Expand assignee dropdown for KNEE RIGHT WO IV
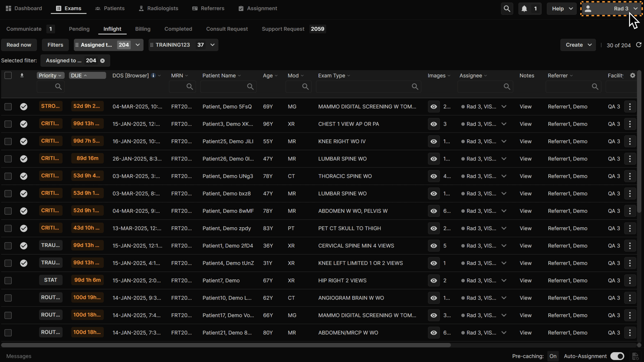The height and width of the screenshot is (362, 644). click(x=504, y=141)
